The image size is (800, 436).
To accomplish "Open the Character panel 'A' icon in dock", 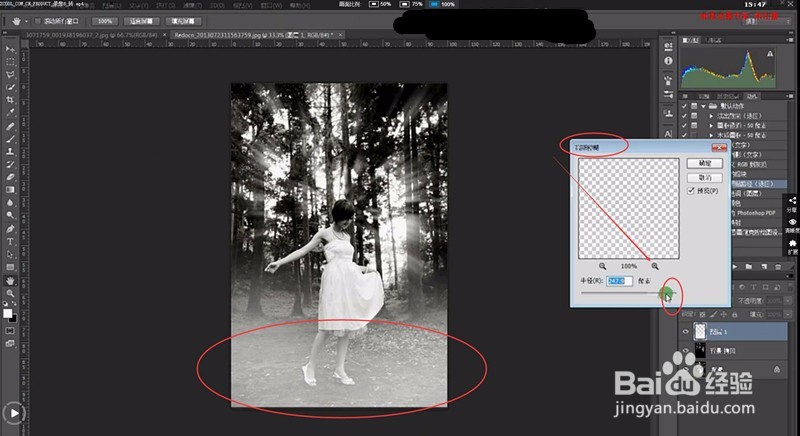I will click(x=668, y=134).
